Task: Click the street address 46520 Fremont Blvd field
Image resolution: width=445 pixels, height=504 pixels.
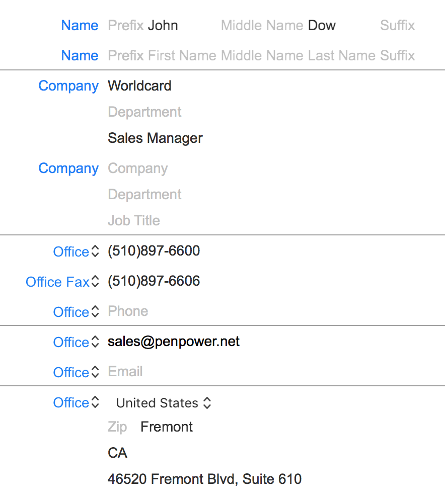Action: click(204, 479)
